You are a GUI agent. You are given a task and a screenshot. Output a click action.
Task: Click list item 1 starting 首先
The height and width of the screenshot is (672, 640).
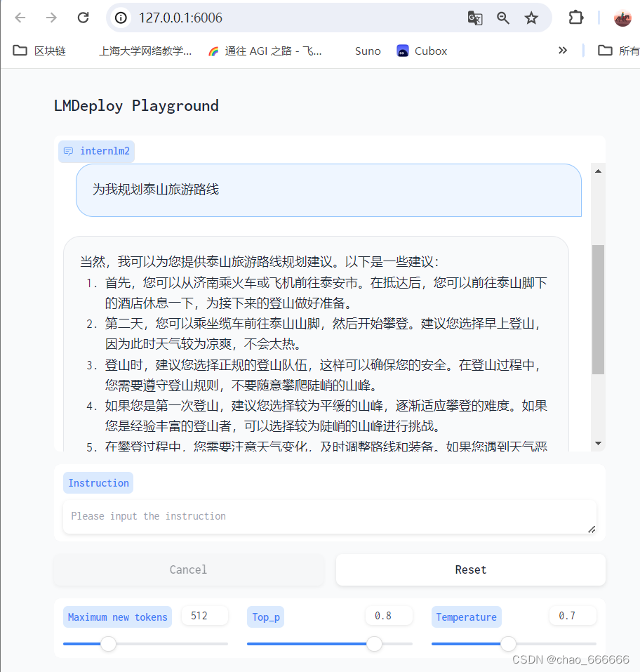pyautogui.click(x=317, y=293)
